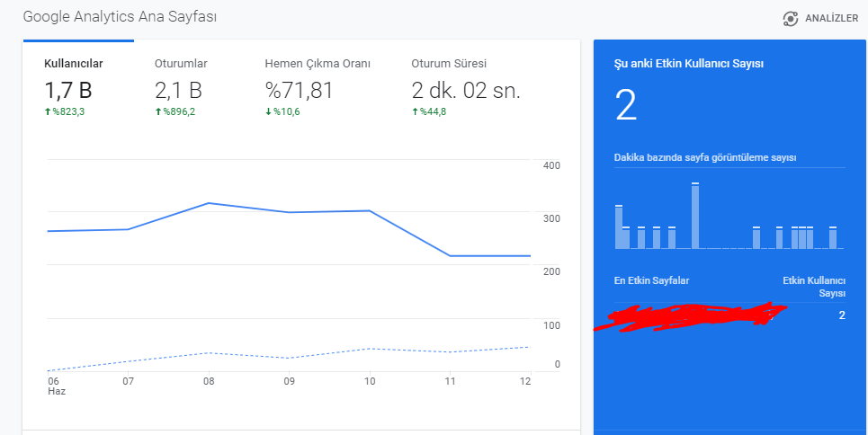Click the dashed comparison line at 10
868x435 pixels.
[x=370, y=349]
